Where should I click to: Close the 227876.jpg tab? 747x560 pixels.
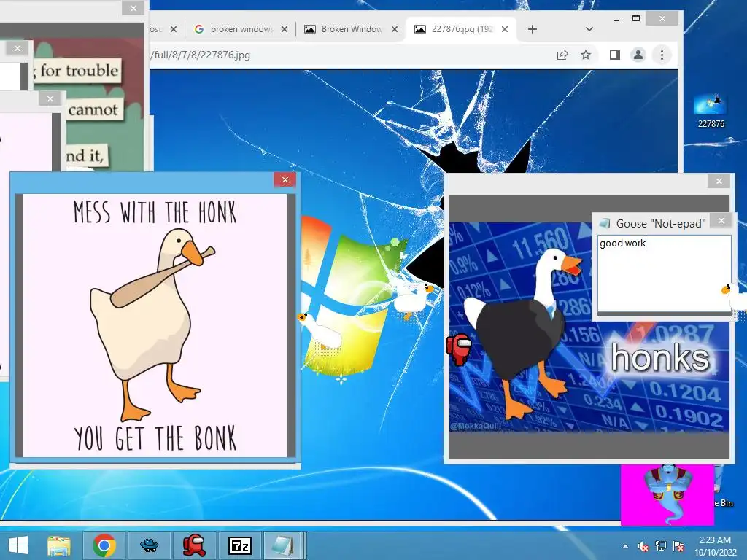505,29
